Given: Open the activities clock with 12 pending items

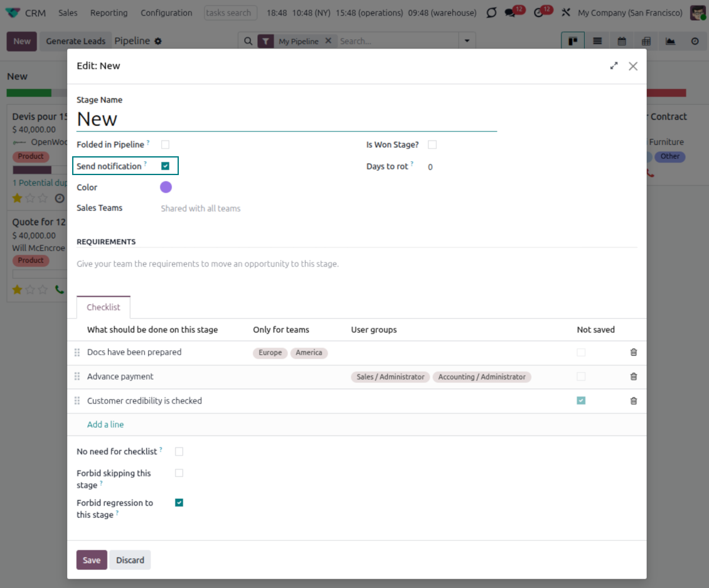Looking at the screenshot, I should pyautogui.click(x=540, y=12).
